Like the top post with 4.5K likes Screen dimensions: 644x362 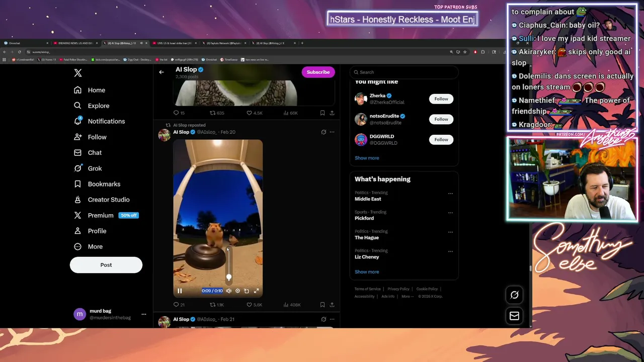click(255, 113)
